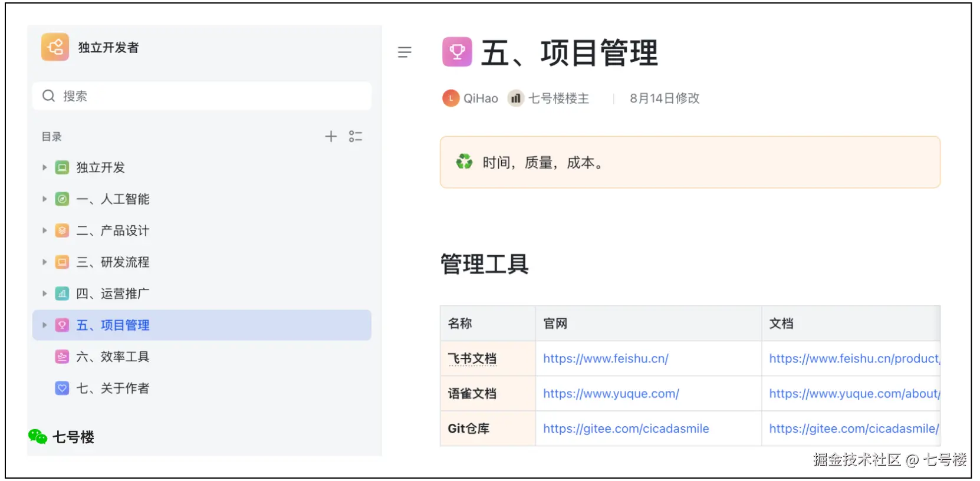Open the https://www.yuque.com/ official site link
Image resolution: width=980 pixels, height=481 pixels.
pos(611,394)
